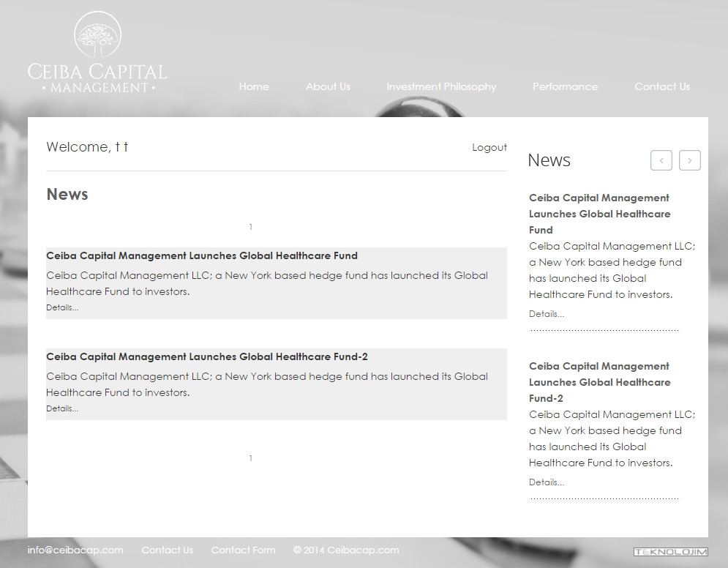Open Investment Philosophy page
Screen dimensions: 728x568
[x=441, y=87]
